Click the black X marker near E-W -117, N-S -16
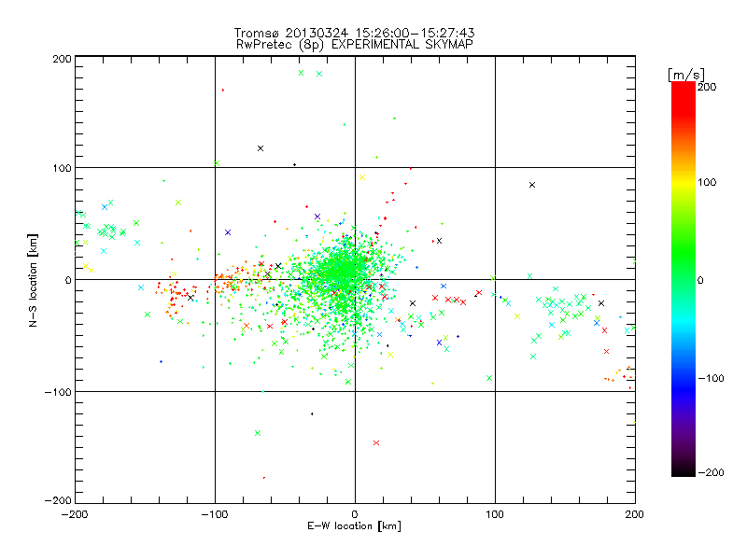 click(190, 298)
